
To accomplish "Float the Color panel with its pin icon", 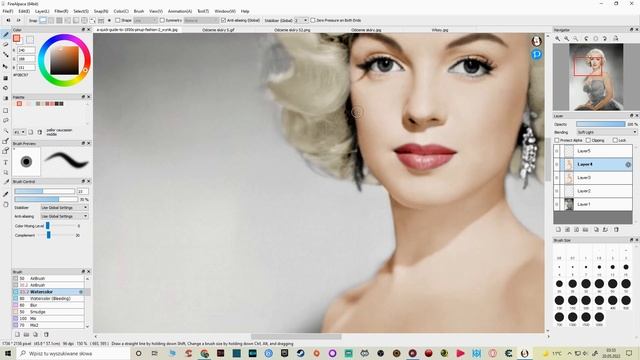I will click(83, 30).
